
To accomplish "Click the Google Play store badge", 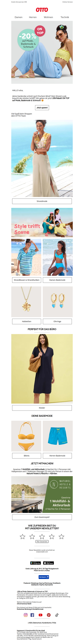I will coord(35,563).
